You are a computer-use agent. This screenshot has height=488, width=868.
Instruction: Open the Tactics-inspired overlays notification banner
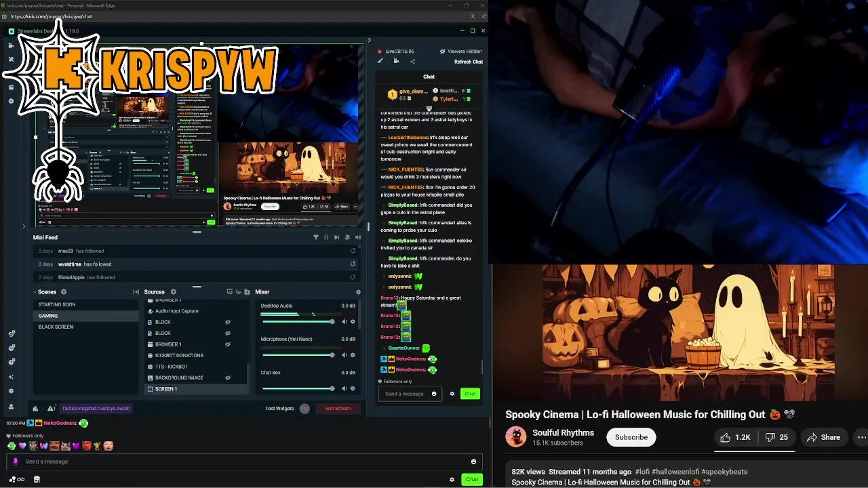(96, 409)
